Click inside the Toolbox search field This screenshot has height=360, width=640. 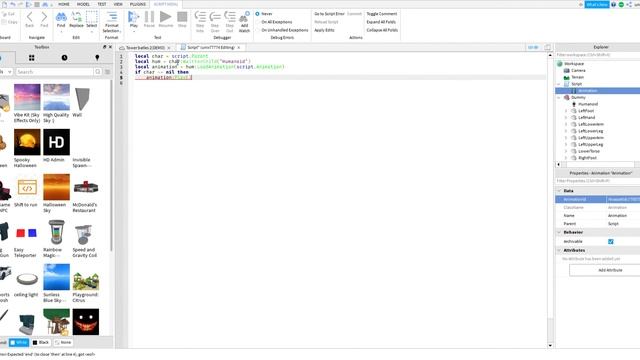click(55, 72)
